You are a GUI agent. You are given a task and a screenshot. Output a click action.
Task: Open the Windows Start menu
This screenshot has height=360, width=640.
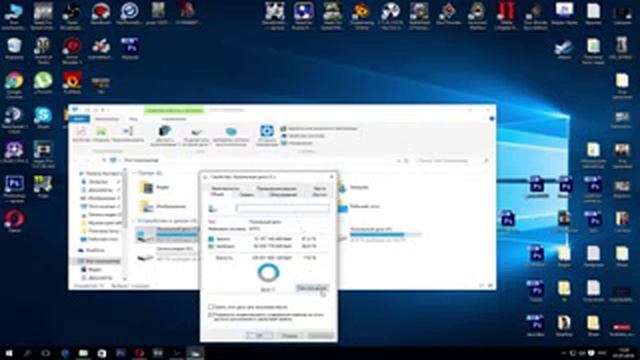click(9, 353)
